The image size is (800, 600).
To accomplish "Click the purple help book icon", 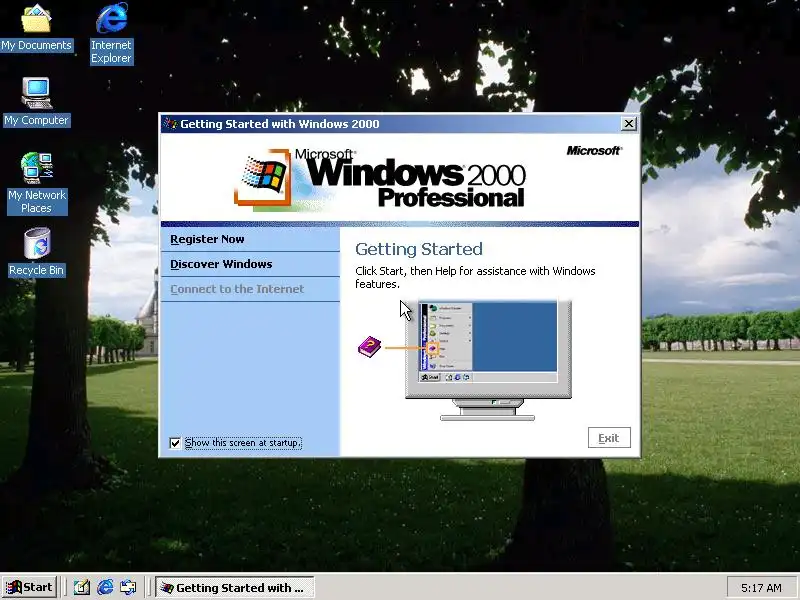I will [x=369, y=347].
